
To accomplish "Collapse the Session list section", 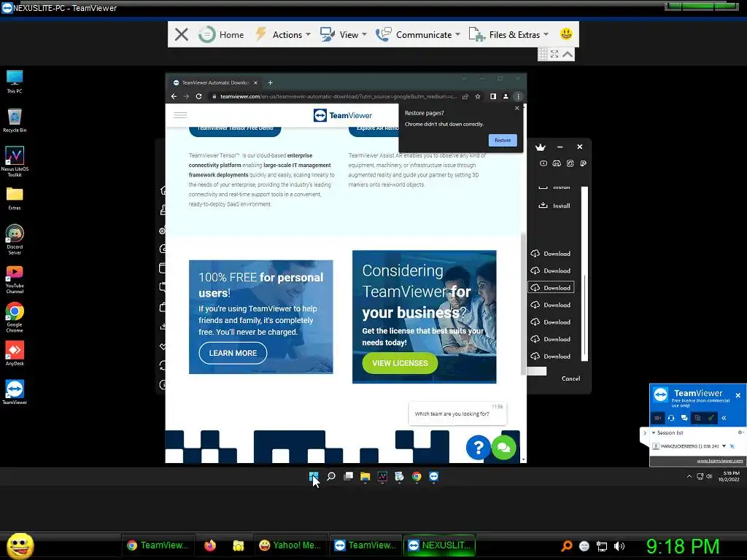I will pyautogui.click(x=654, y=433).
